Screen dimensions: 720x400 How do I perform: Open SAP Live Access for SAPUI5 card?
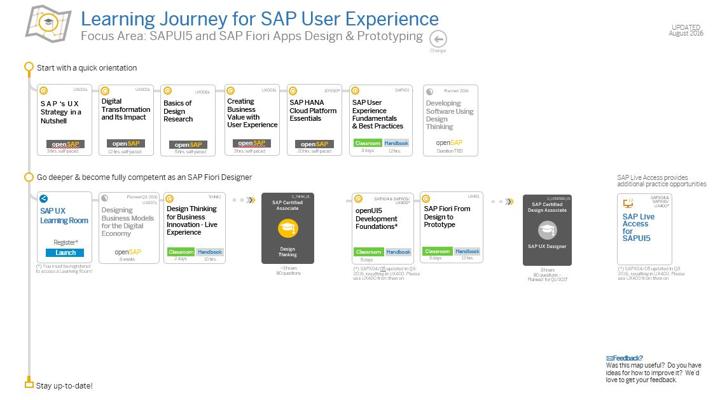tap(645, 229)
